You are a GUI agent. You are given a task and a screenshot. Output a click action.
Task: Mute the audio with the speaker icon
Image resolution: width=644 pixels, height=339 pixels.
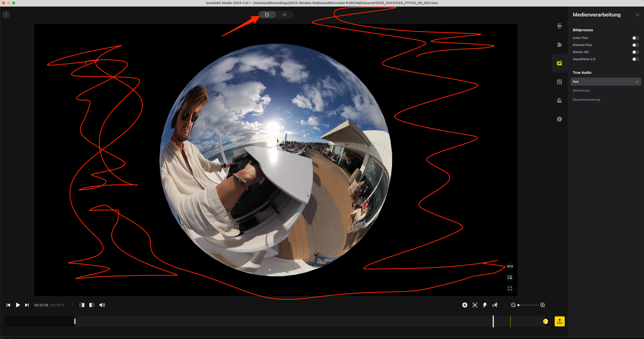[102, 305]
